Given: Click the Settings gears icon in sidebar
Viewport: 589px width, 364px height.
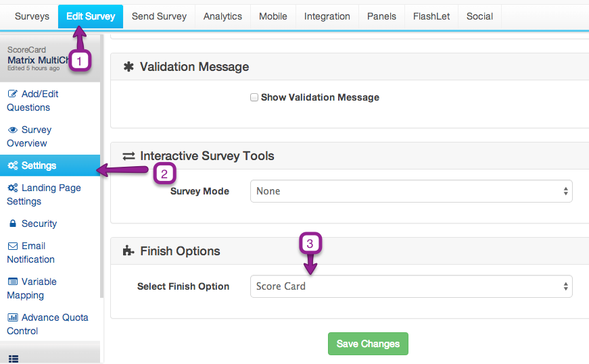Looking at the screenshot, I should [x=13, y=165].
